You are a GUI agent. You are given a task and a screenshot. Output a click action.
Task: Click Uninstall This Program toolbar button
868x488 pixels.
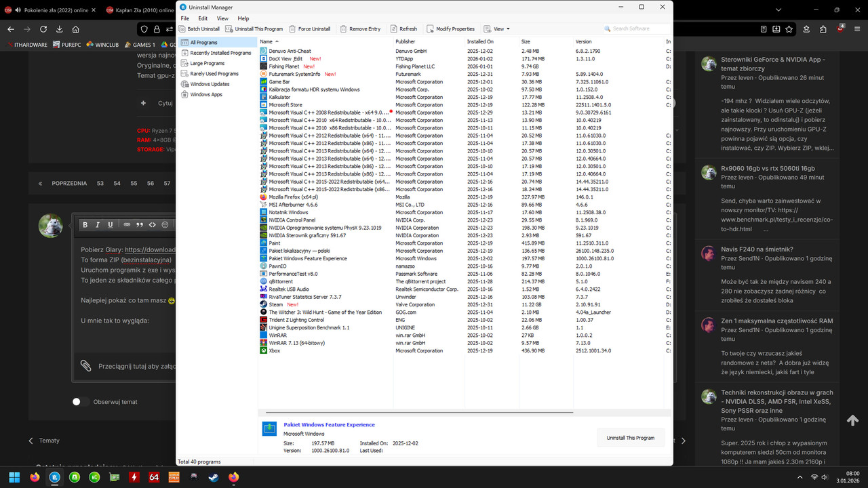point(254,29)
